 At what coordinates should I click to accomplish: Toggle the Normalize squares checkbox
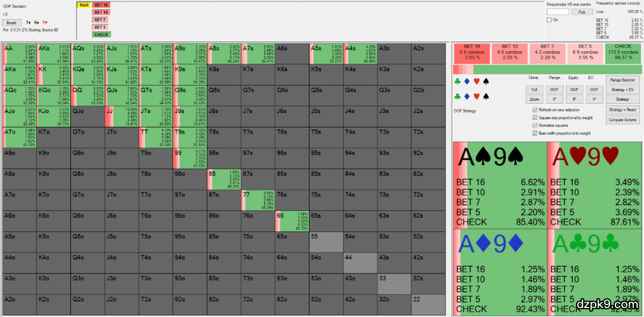tap(534, 126)
